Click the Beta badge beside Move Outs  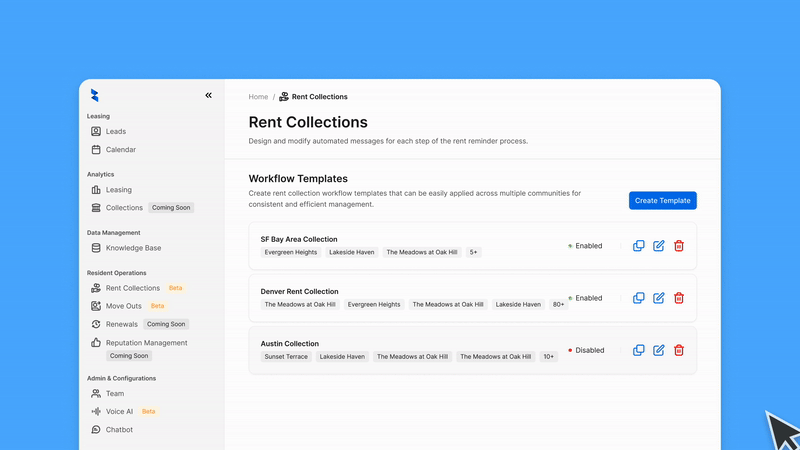coord(157,306)
